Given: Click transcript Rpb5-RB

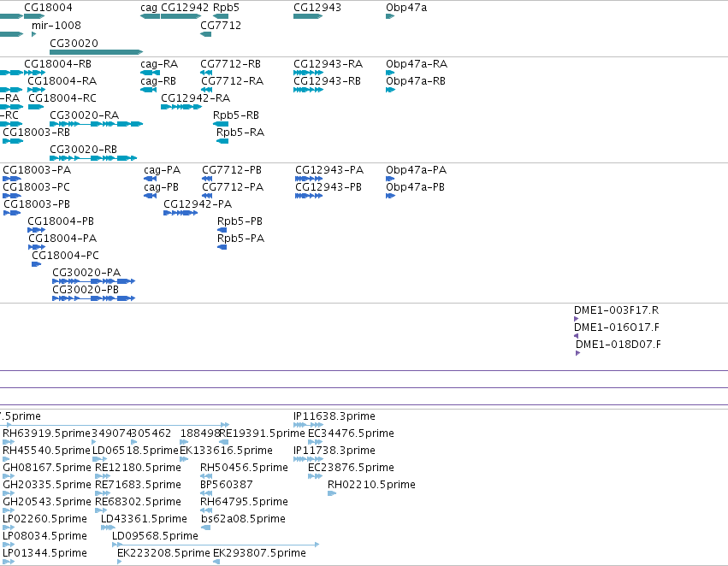Looking at the screenshot, I should pos(236,115).
